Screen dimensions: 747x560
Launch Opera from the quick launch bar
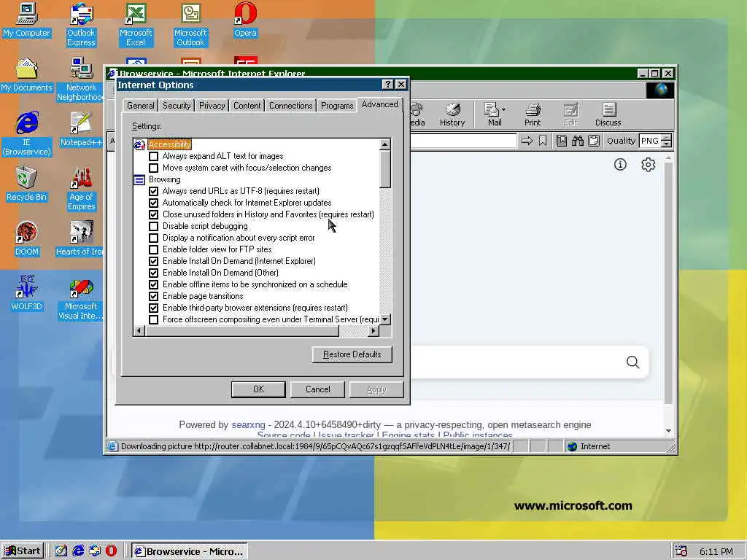click(x=111, y=551)
